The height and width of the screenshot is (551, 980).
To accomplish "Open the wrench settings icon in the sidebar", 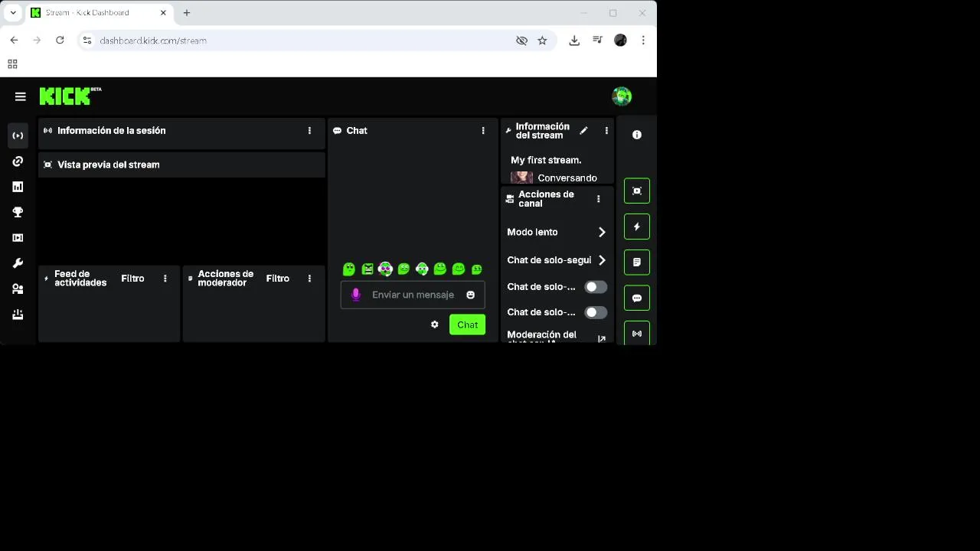I will coord(18,263).
